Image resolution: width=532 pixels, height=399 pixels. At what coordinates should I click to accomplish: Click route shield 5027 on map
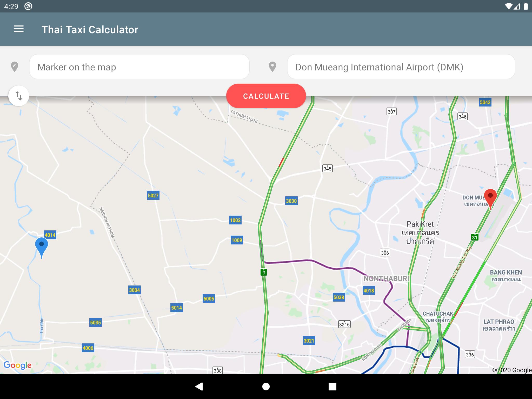click(x=153, y=196)
